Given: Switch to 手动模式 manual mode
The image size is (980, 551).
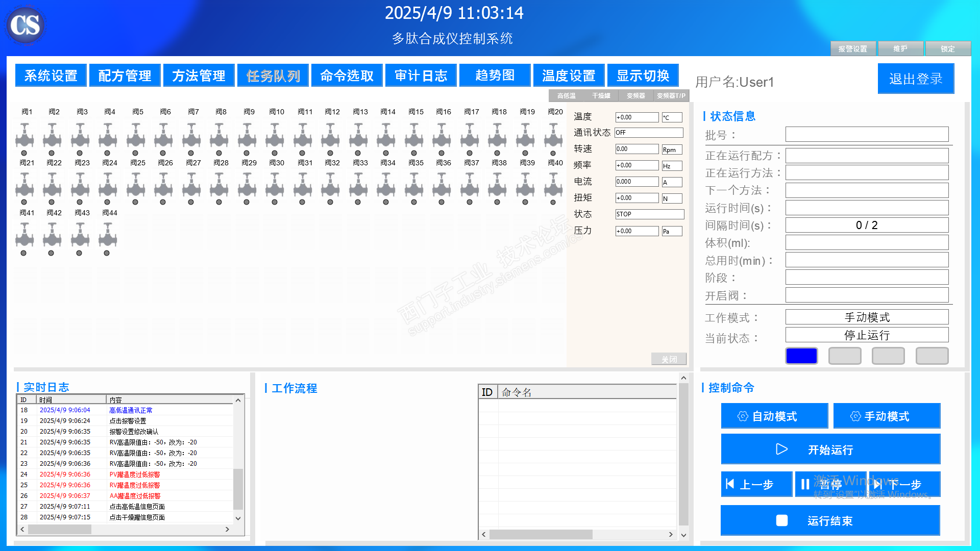Looking at the screenshot, I should 887,416.
